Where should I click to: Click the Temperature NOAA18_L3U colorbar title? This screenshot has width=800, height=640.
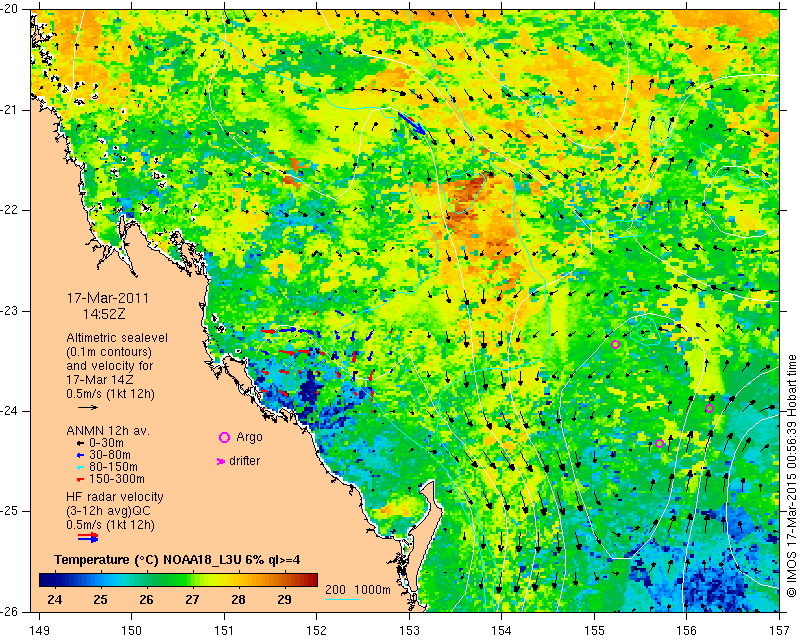tap(177, 560)
